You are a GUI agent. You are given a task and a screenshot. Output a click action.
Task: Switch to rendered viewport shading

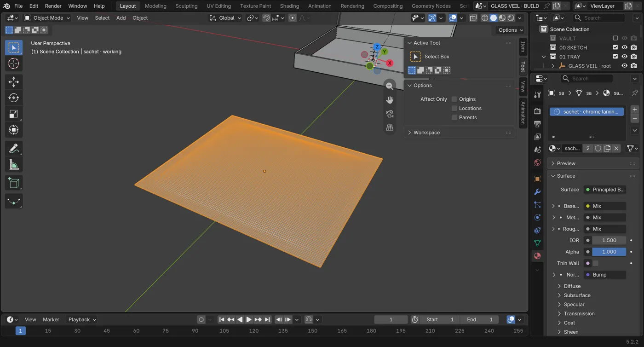(x=511, y=18)
